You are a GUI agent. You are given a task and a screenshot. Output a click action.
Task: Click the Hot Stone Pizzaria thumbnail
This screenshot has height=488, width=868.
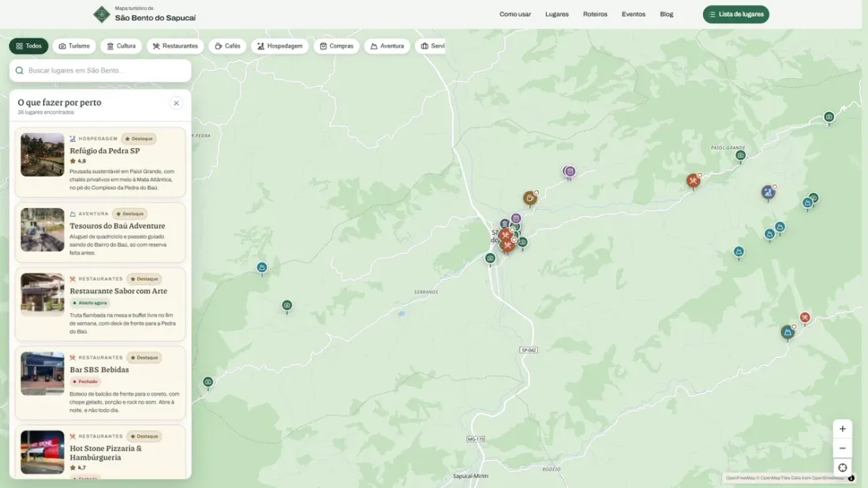point(43,452)
